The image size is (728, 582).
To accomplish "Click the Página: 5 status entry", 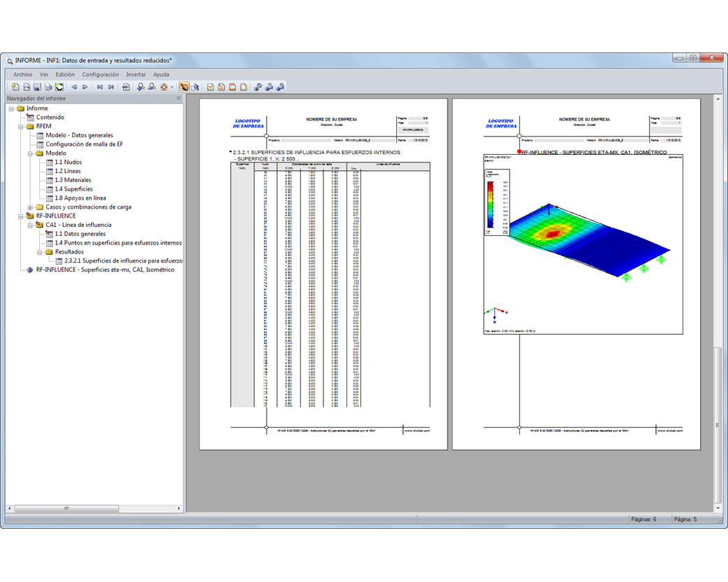I will click(x=685, y=519).
